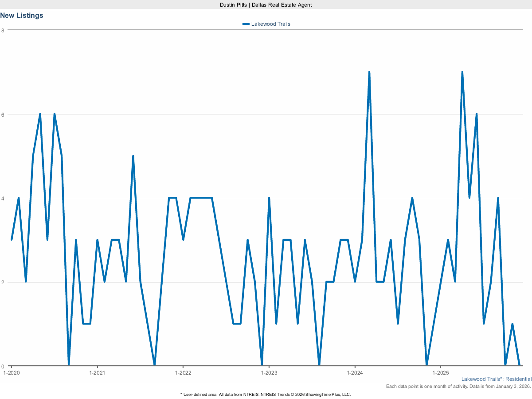Select the 1-2020 x-axis label
532x399 pixels.
click(12, 372)
